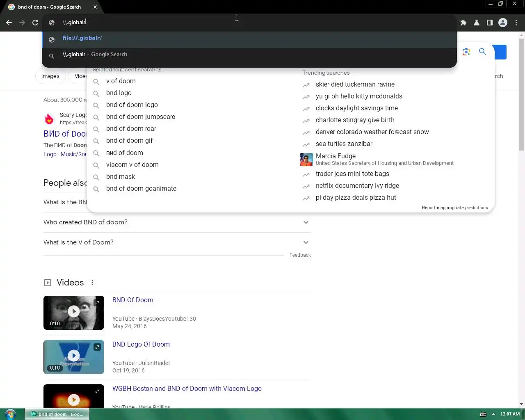Click Marcia Fudge portrait thumbnail
Screen dimensions: 525x420
pos(306,160)
